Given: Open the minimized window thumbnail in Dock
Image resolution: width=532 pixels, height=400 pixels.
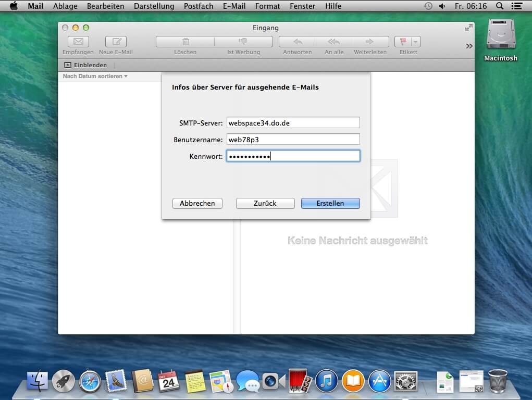Looking at the screenshot, I should tap(471, 381).
